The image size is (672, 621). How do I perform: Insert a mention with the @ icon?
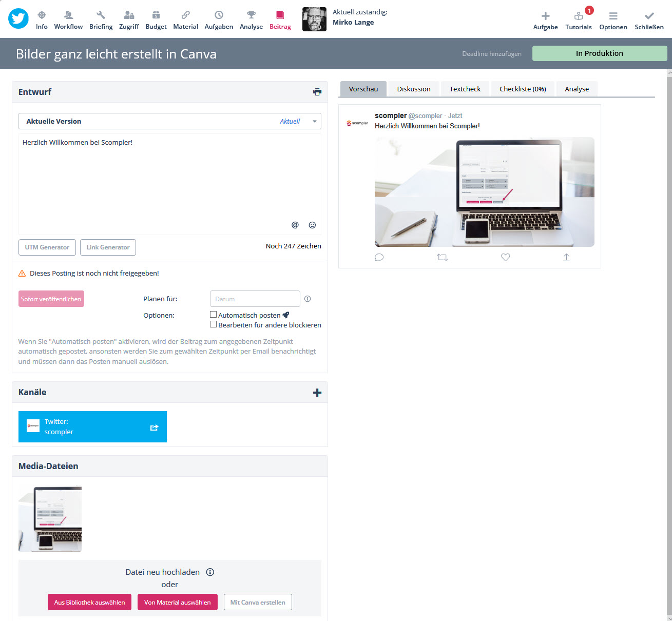click(295, 225)
